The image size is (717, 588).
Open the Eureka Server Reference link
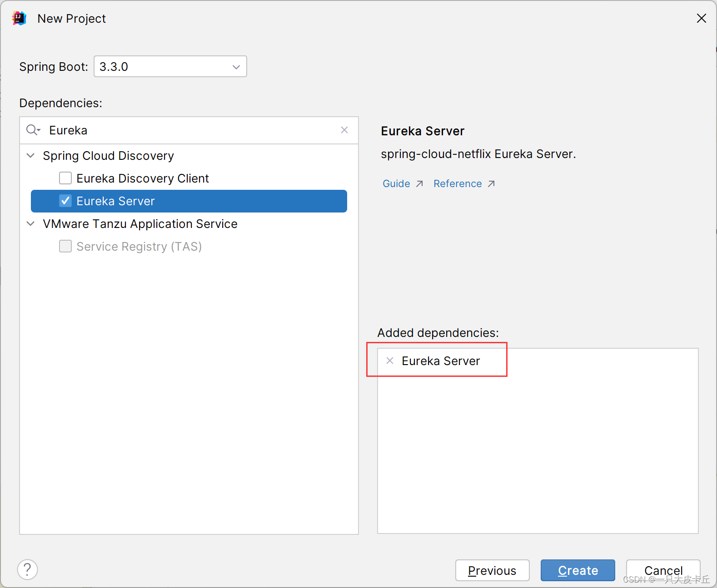click(458, 183)
